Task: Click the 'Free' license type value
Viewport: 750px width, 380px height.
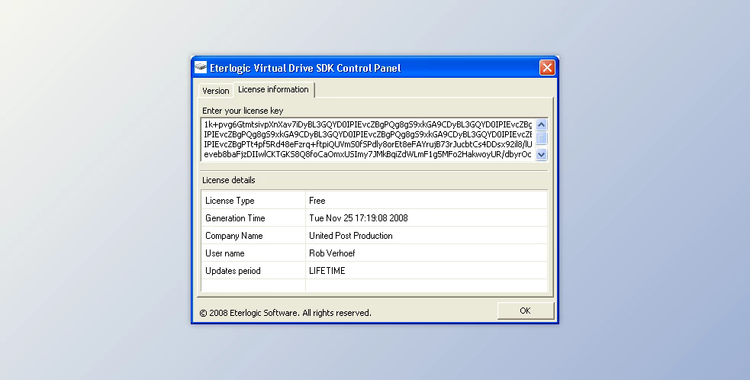Action: 317,201
